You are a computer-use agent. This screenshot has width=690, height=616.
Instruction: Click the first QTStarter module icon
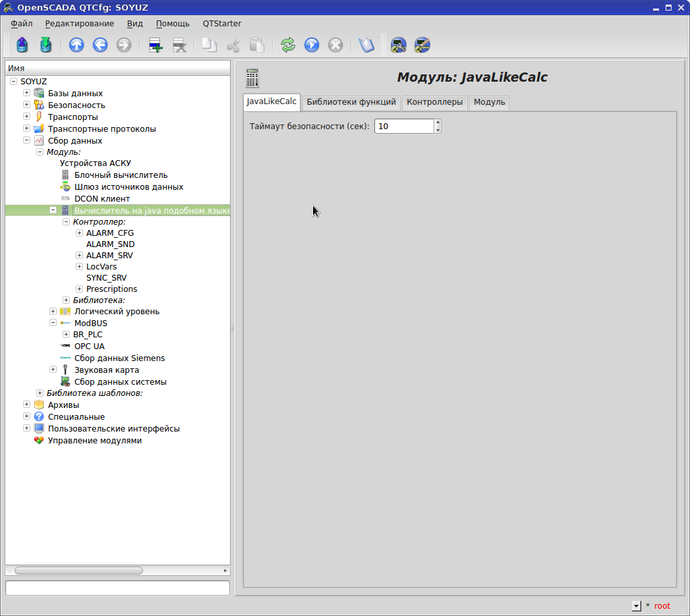(x=398, y=45)
